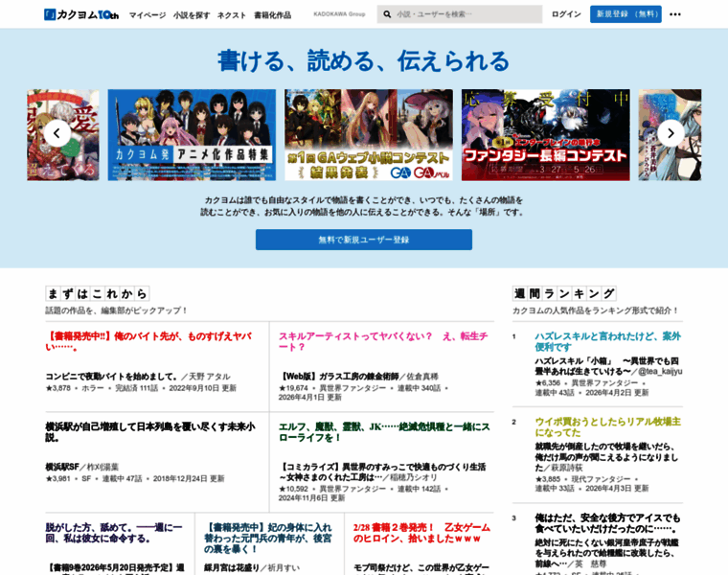
Task: Open 2/28 書籍２巻発売！乙女ゲーム catchphrase
Action: point(421,533)
